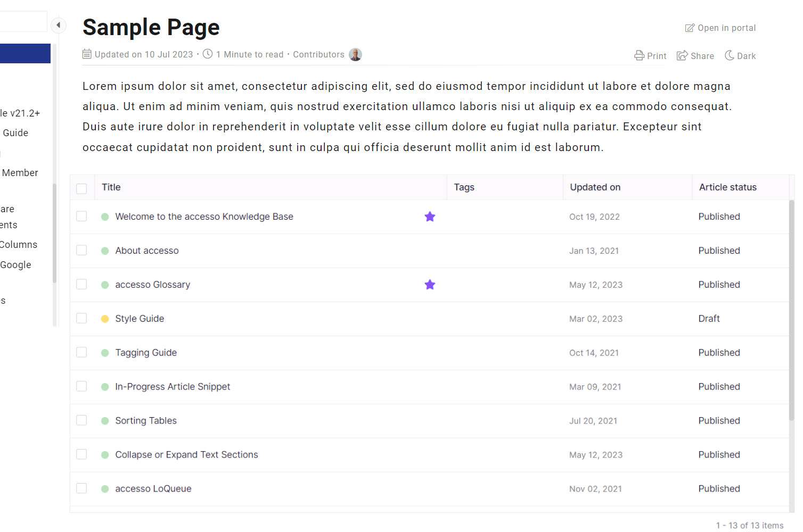Check the accesso LoQueue row checkbox
This screenshot has height=532, width=803.
[81, 489]
